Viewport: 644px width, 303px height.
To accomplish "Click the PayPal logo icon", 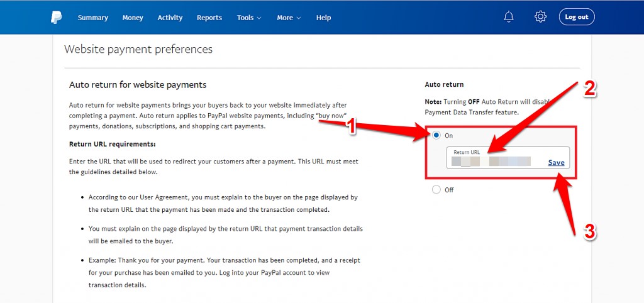I will 57,18.
